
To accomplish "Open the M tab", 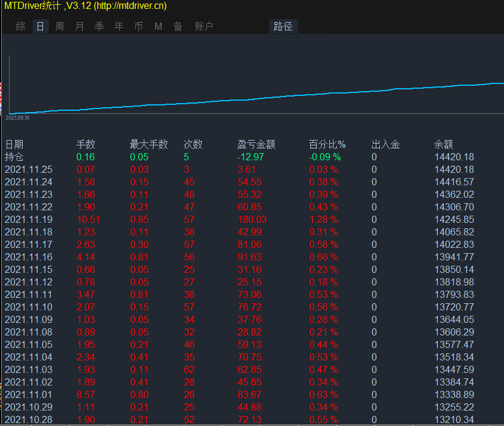I will pos(158,26).
